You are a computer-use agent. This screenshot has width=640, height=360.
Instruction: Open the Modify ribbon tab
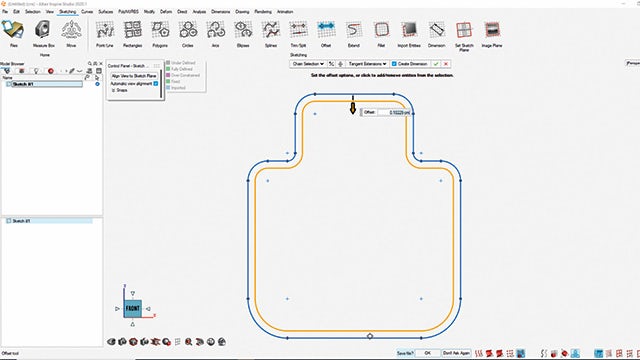149,12
